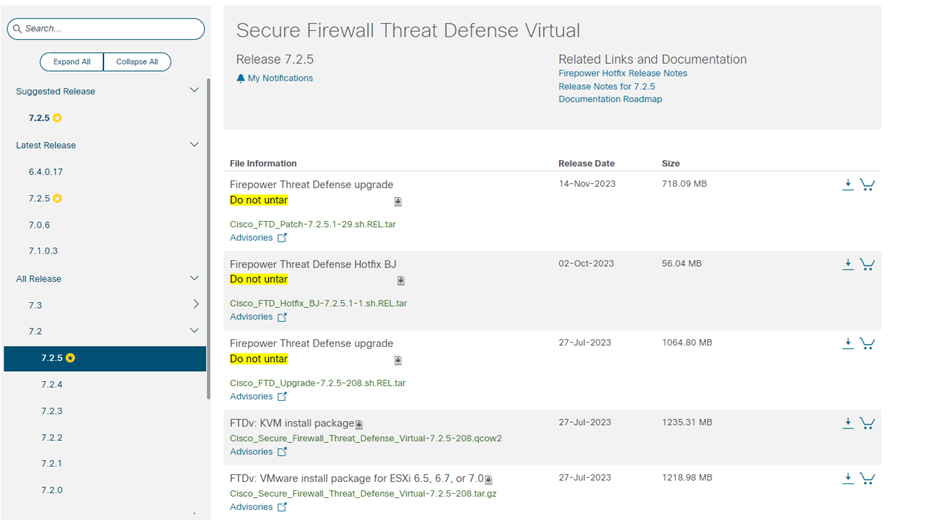Open Advisories external link icon for tar.gz package
Viewport: 940px width, 526px height.
282,507
